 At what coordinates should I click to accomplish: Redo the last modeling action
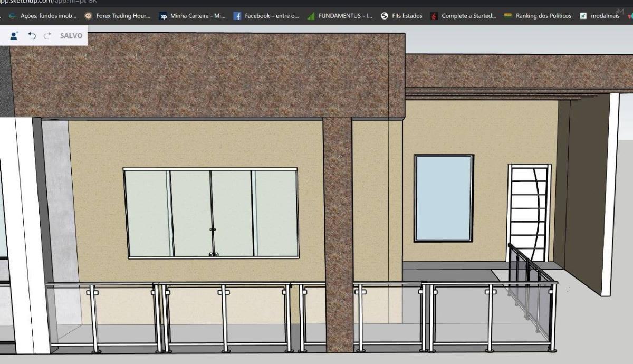(47, 35)
